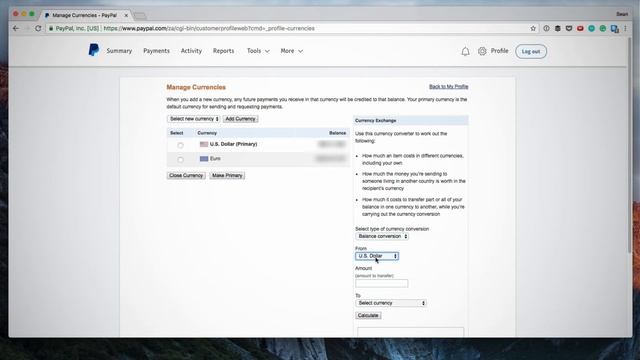This screenshot has height=360, width=640.
Task: Open the notifications bell
Action: tap(465, 51)
